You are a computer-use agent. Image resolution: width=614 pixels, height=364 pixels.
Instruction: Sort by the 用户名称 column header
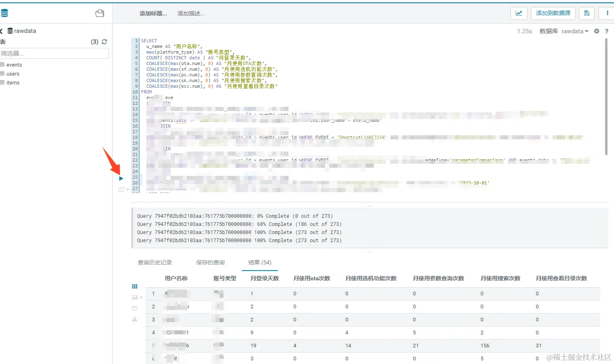click(x=176, y=279)
